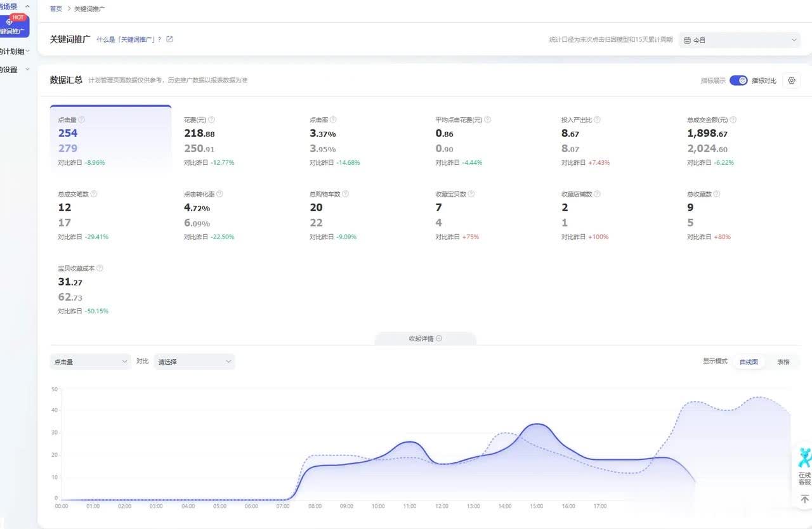Click the 15:00 label on the chart axis
This screenshot has height=529, width=812.
537,506
